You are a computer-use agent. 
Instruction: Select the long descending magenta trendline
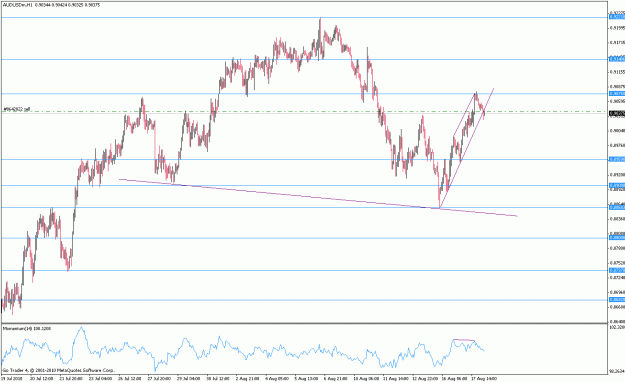pos(318,198)
